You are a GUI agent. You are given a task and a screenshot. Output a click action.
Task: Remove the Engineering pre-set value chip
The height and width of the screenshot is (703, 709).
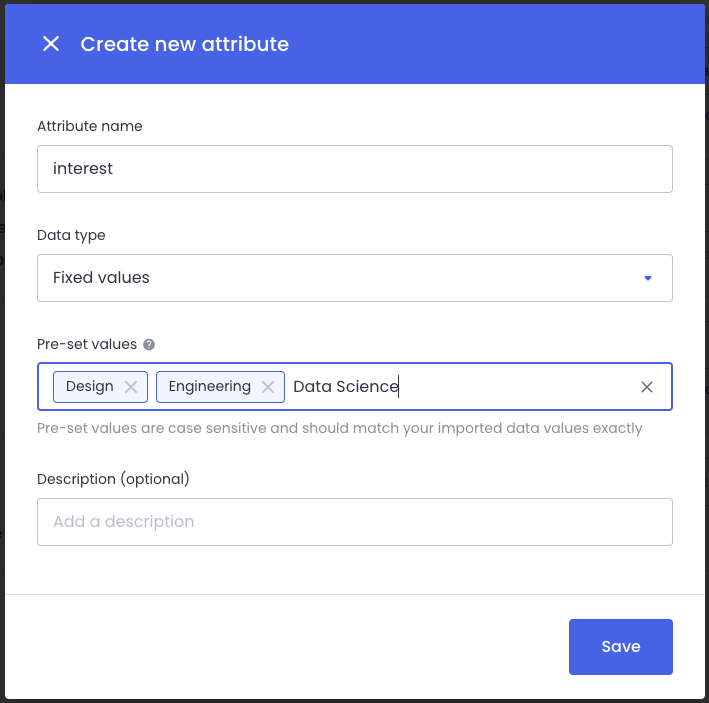click(268, 387)
